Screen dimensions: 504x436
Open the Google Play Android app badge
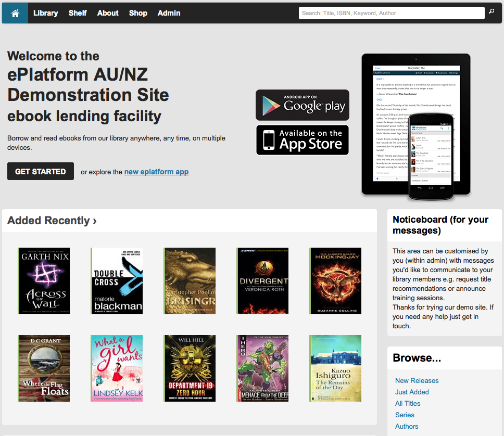[303, 105]
